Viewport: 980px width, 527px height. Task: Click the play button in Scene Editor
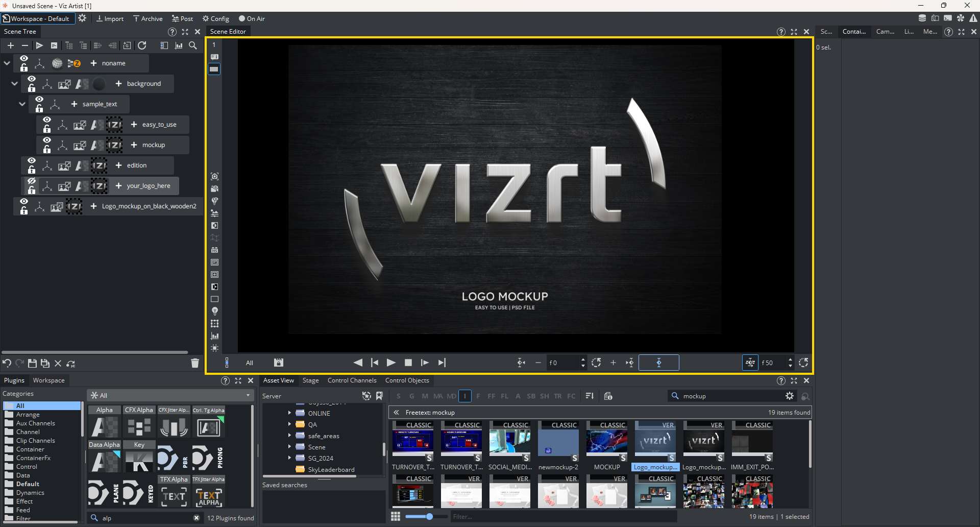(391, 363)
